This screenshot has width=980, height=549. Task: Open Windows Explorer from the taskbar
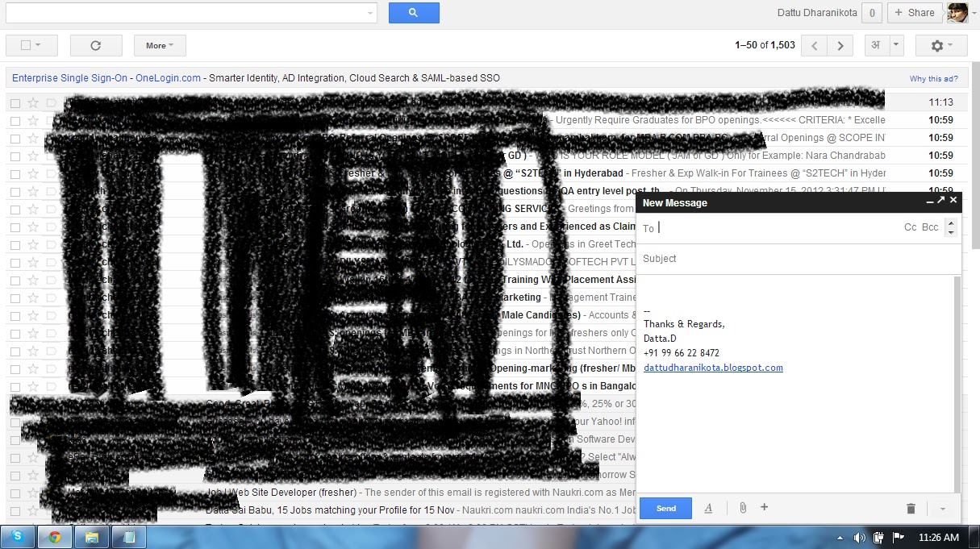point(92,537)
